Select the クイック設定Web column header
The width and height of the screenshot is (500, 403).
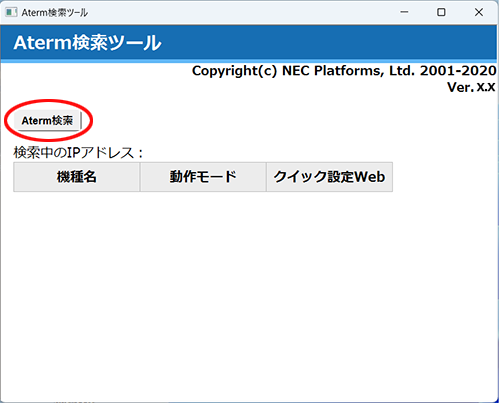pos(329,177)
